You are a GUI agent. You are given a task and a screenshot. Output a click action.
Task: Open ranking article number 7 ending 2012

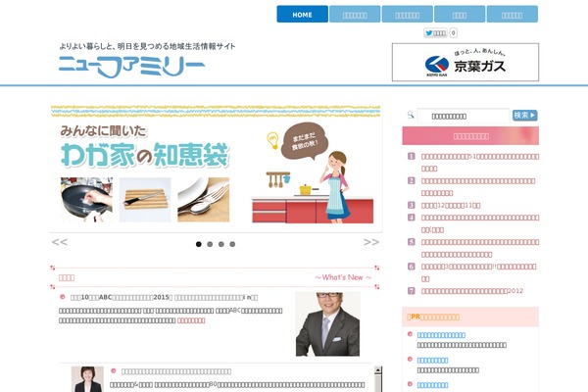[472, 291]
